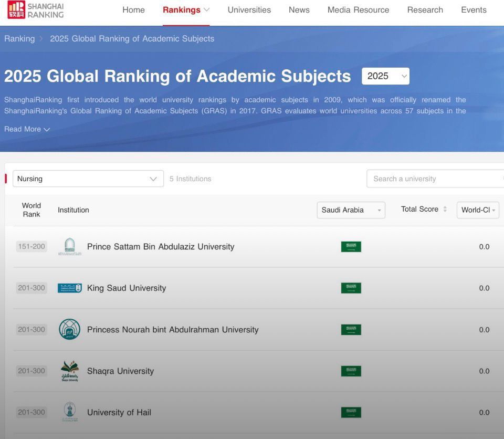Image resolution: width=504 pixels, height=439 pixels.
Task: Open the World-Cl indicator dropdown
Action: tap(478, 210)
